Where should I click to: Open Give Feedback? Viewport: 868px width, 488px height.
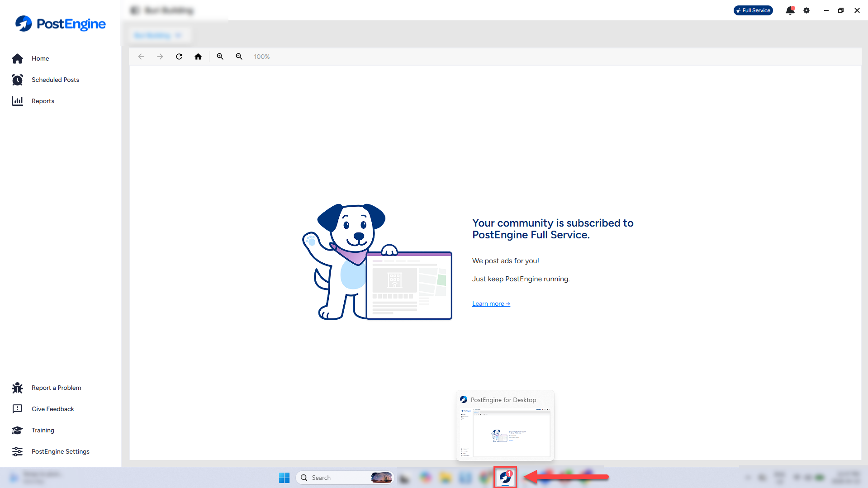(x=53, y=409)
